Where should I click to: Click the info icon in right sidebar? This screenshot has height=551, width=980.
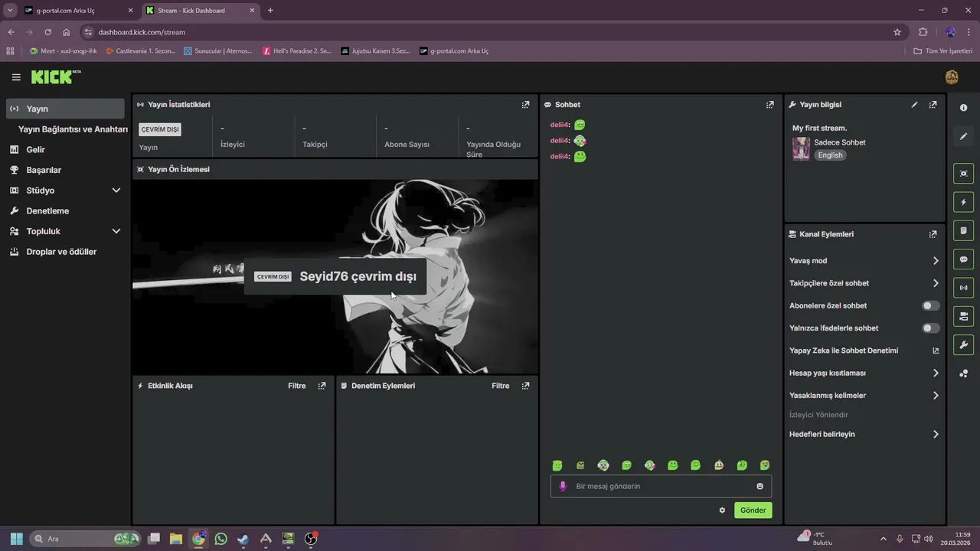click(x=963, y=108)
